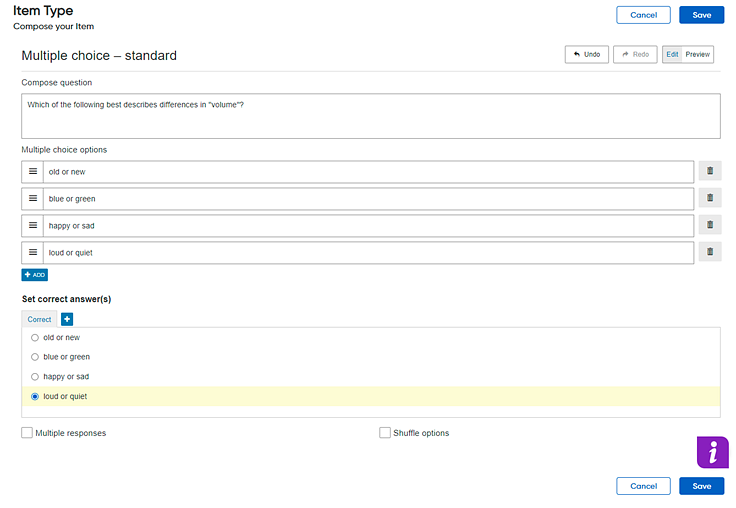Click the 'Multiple choice – standard' heading

pos(99,55)
